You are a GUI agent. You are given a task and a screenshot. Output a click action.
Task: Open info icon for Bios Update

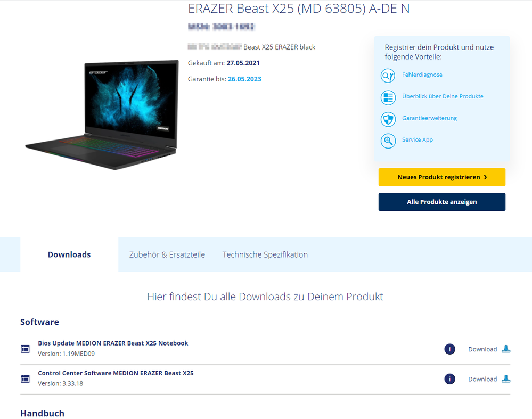[449, 349]
